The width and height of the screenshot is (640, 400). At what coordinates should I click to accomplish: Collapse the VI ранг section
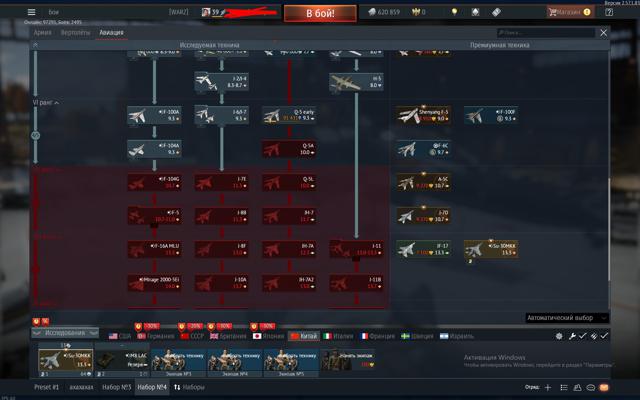point(46,102)
